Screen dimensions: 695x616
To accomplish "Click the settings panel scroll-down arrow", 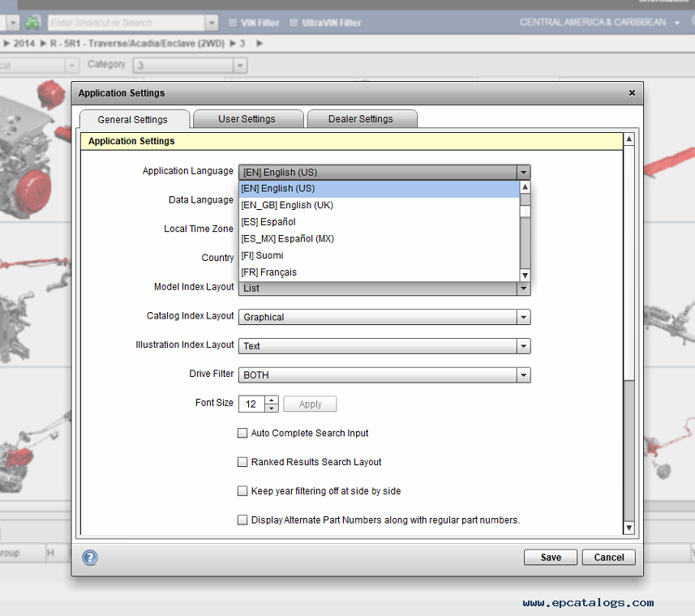I will [629, 528].
